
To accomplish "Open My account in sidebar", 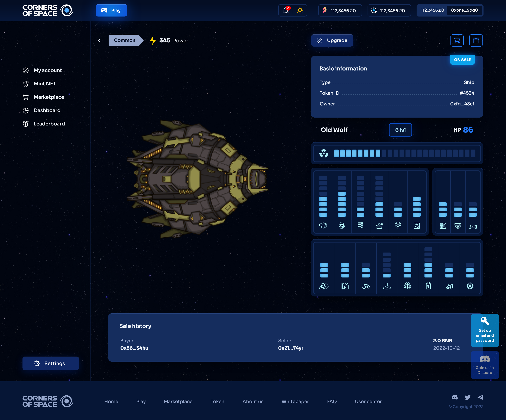I will click(x=42, y=70).
